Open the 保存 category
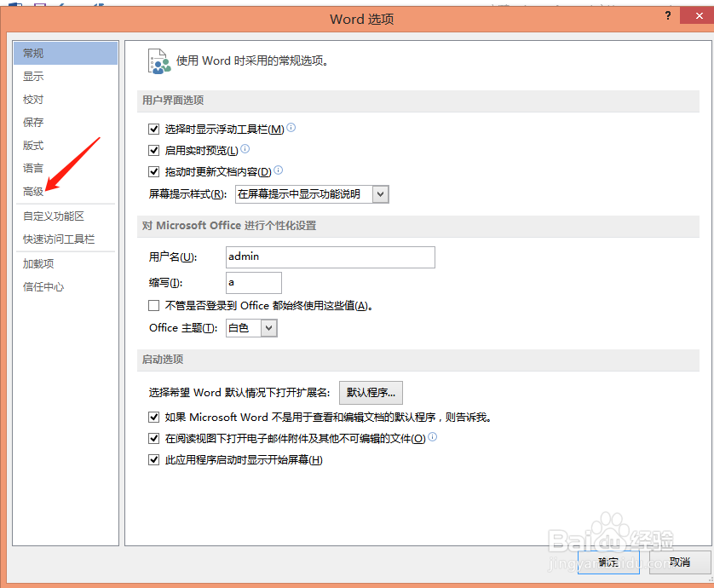The height and width of the screenshot is (588, 714). pos(66,123)
